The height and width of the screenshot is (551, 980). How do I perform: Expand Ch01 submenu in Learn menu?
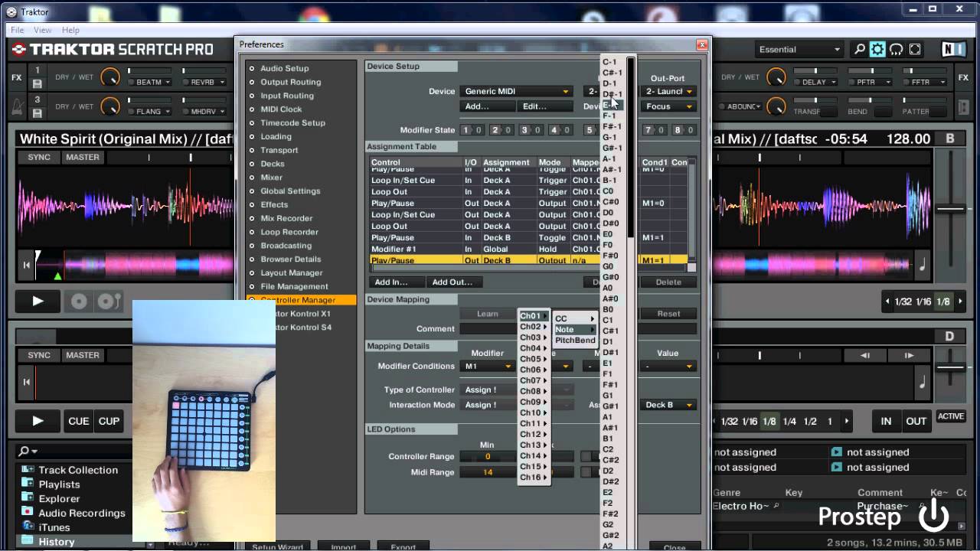(534, 316)
